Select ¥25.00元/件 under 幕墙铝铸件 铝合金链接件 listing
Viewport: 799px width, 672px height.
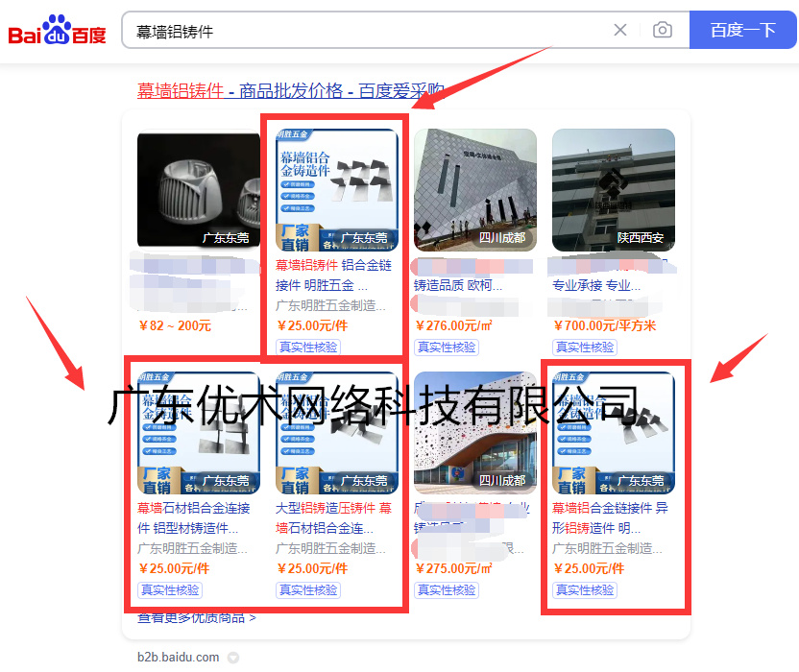tap(312, 325)
